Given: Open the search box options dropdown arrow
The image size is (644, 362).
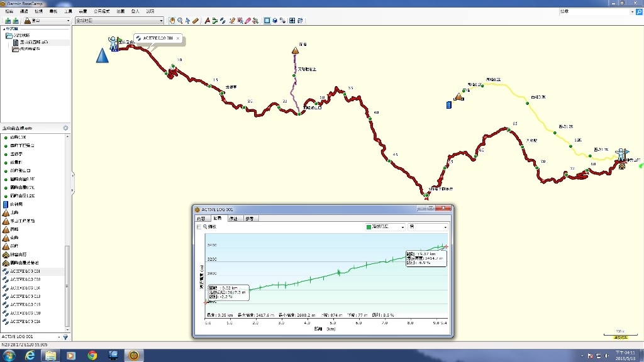Looking at the screenshot, I should (632, 12).
